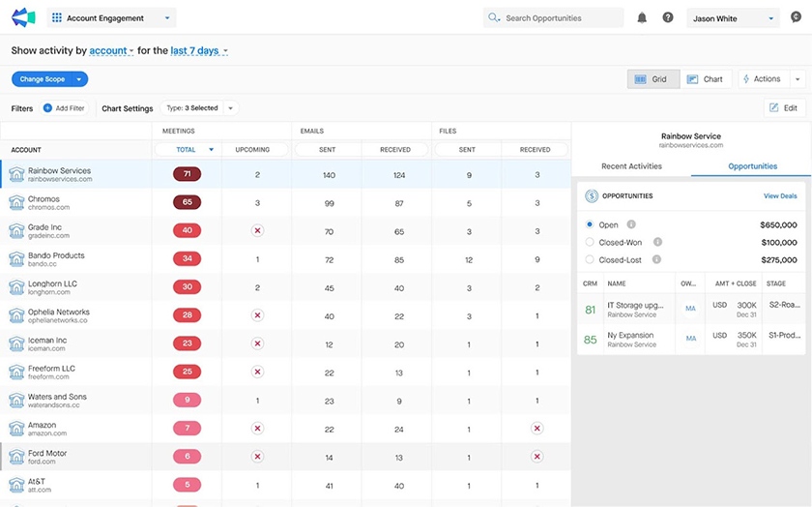Click the Change Scope button
The image size is (812, 507).
[43, 79]
